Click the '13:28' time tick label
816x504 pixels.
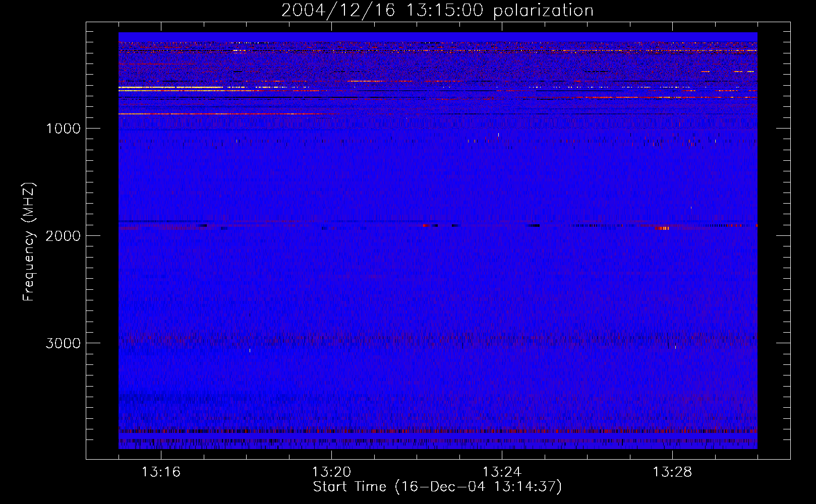point(672,472)
